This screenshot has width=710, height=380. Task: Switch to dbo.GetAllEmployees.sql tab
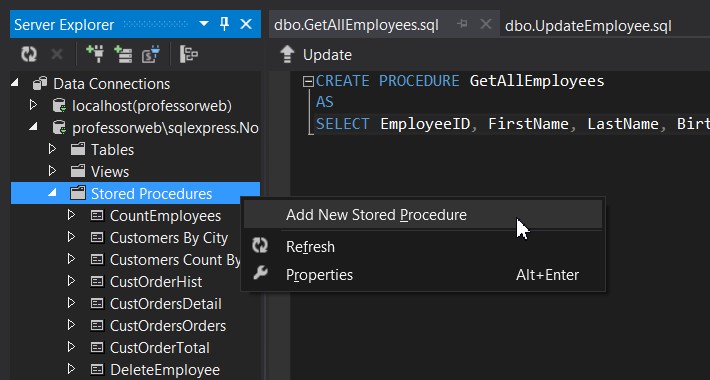click(356, 25)
